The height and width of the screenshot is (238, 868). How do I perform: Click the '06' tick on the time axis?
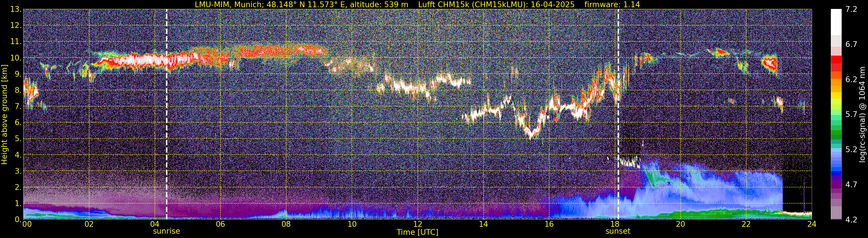tap(220, 224)
